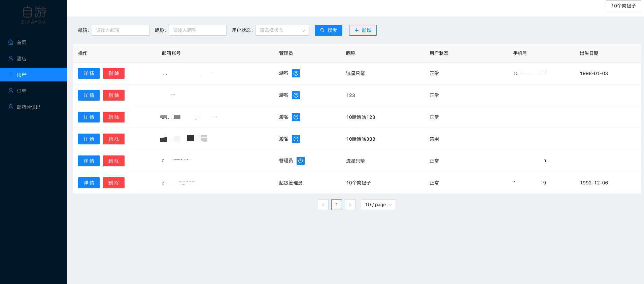The height and width of the screenshot is (284, 644).
Task: Click the role icon in 1998-01-03 row
Action: [296, 73]
